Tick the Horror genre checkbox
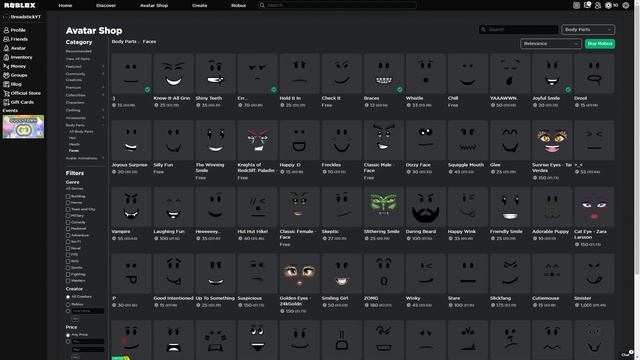The image size is (640, 360). [68, 203]
